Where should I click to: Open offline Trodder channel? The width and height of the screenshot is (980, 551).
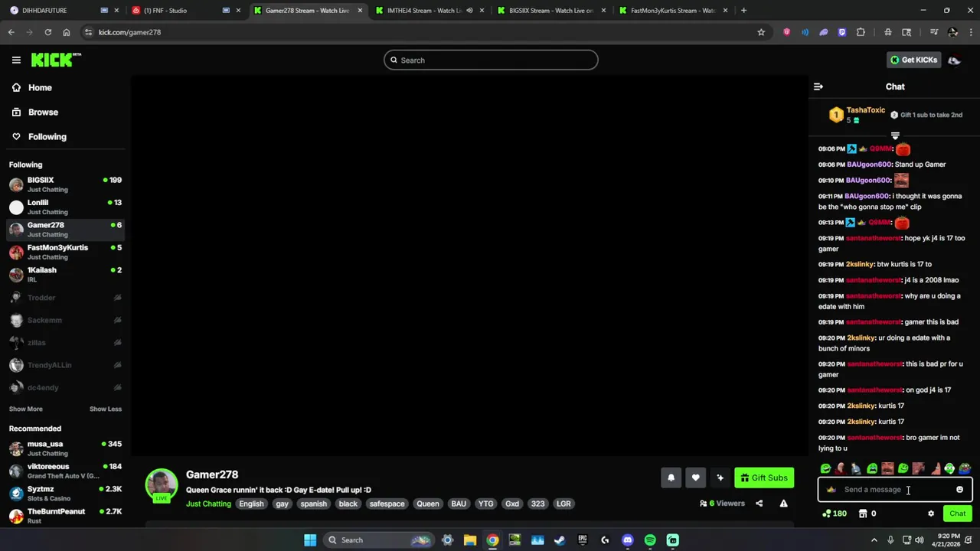point(65,298)
